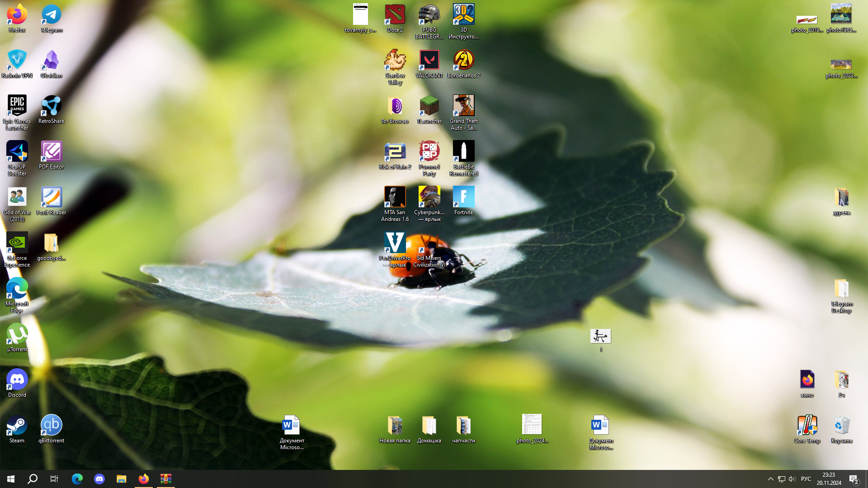The image size is (868, 488).
Task: Select the 3D Инструктор shortcut
Action: click(x=464, y=21)
